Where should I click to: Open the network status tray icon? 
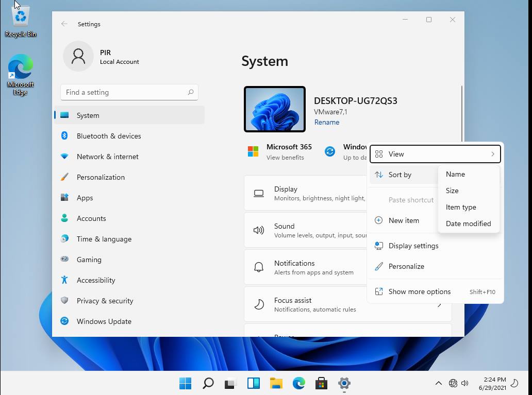coord(453,383)
